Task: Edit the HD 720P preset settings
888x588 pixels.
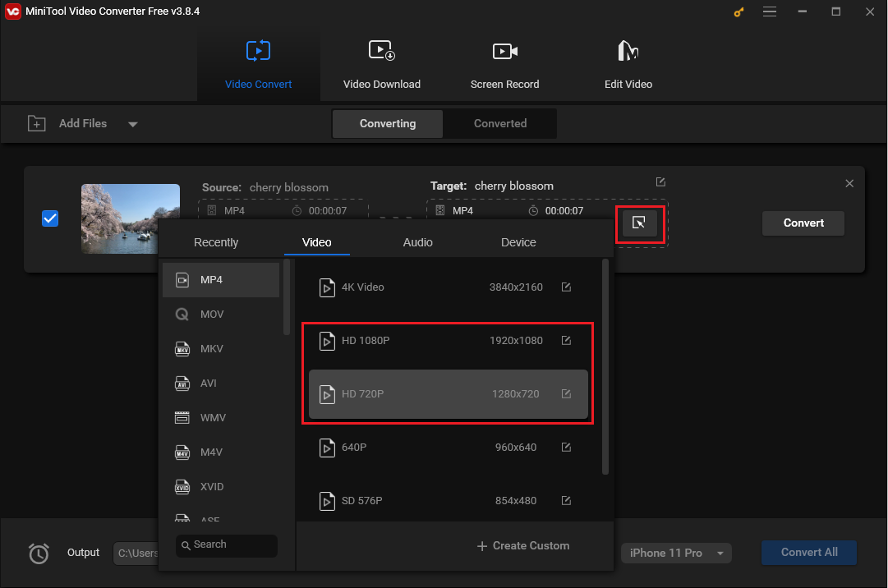Action: point(566,394)
